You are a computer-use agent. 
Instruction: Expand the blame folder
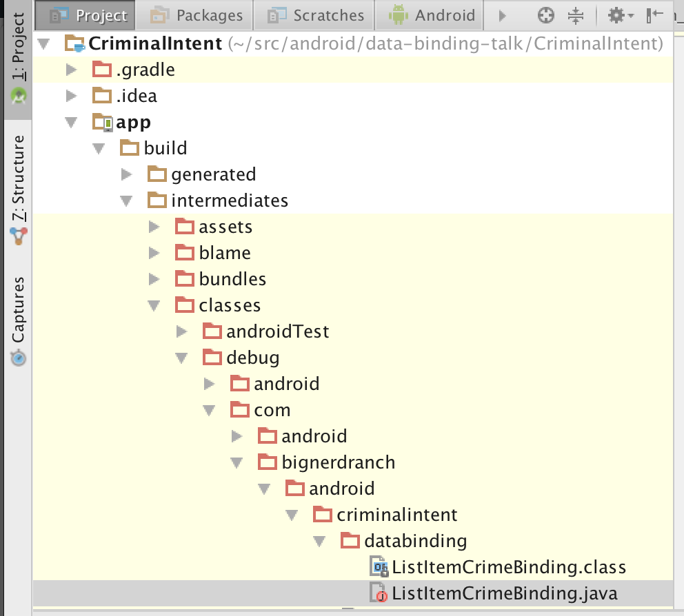(x=154, y=253)
